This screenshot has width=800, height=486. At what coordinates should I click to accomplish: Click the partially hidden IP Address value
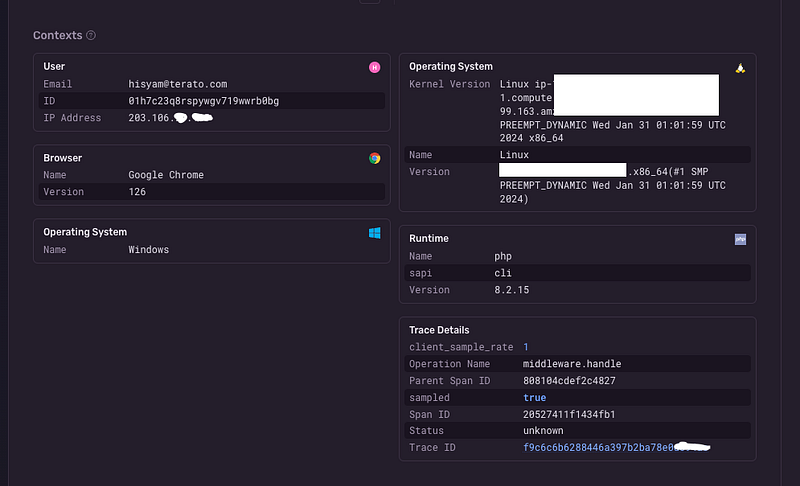pyautogui.click(x=170, y=118)
